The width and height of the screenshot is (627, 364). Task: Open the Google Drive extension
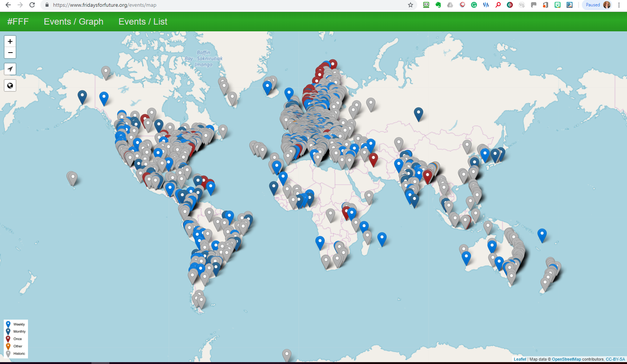pyautogui.click(x=450, y=5)
